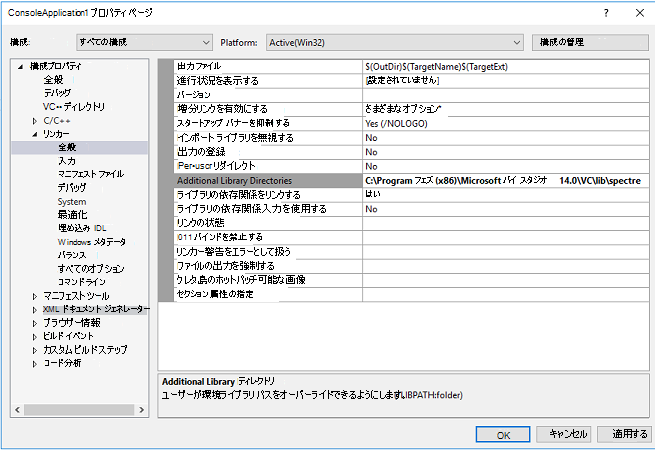Select the Additional Library Directories property
Screen dimensions: 655x450
point(268,181)
